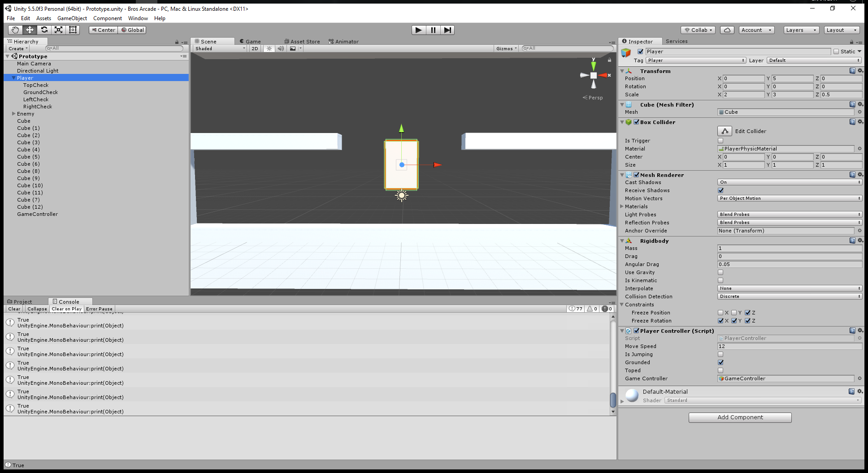
Task: Open Cast Shadows dropdown
Action: 790,182
